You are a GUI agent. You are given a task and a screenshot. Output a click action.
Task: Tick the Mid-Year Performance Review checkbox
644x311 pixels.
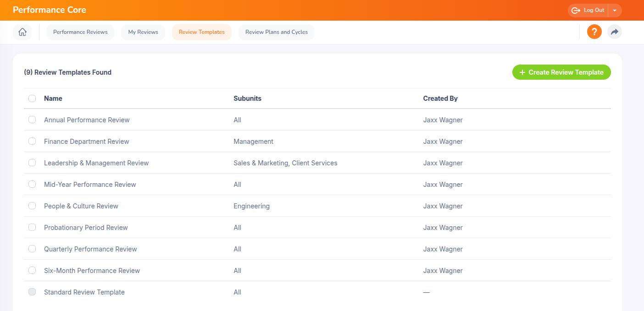tap(32, 184)
